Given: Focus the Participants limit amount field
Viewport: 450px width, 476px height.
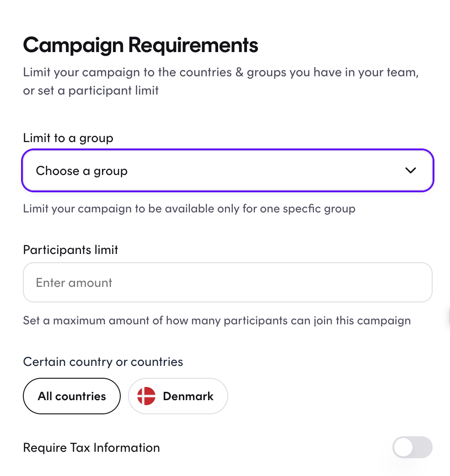Looking at the screenshot, I should click(x=228, y=282).
